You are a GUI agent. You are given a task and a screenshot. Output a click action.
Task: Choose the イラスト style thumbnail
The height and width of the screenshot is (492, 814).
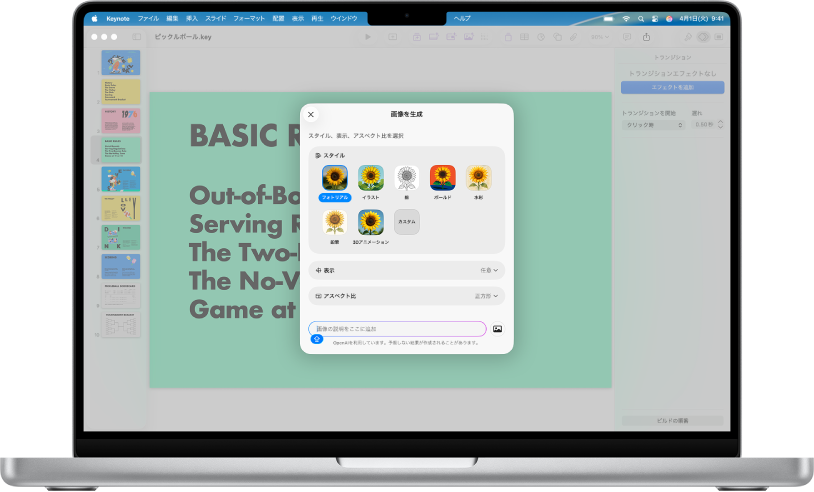(x=371, y=178)
